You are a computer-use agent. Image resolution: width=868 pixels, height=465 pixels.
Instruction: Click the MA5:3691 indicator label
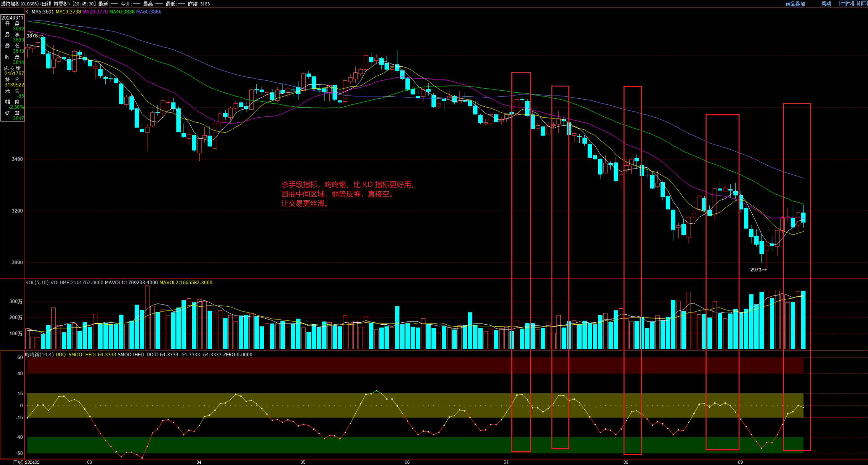point(43,12)
